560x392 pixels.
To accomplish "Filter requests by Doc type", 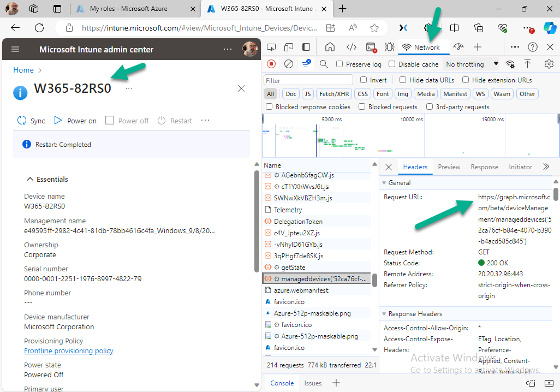I will [x=291, y=94].
